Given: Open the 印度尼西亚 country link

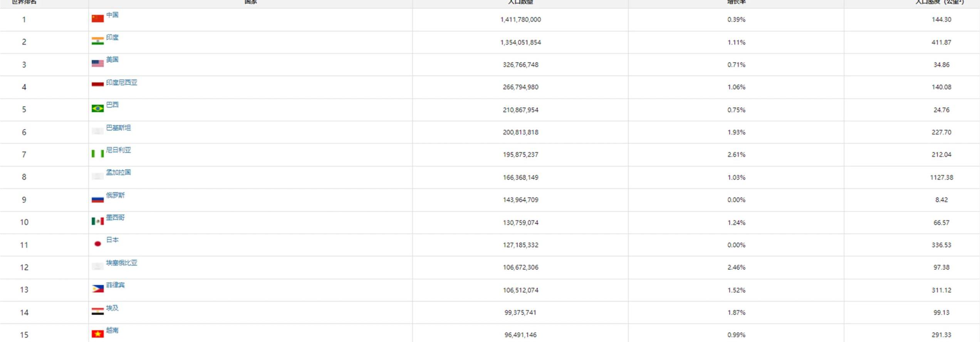Looking at the screenshot, I should 121,82.
